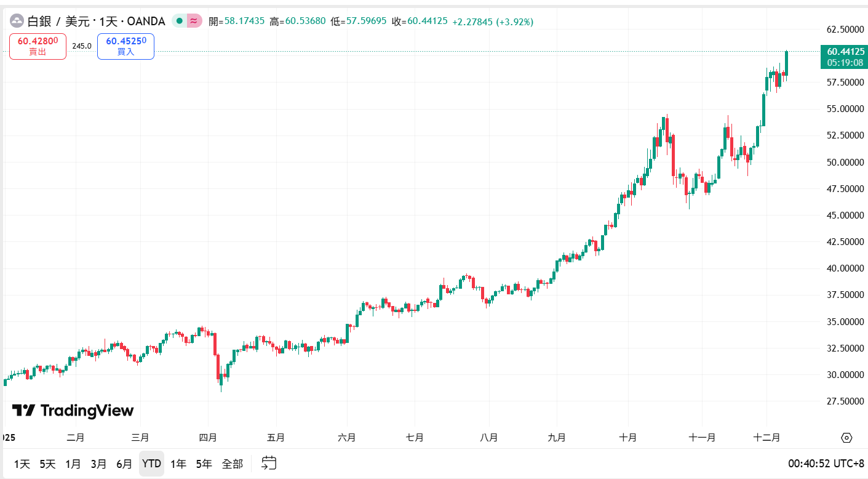Click the silver symbol logo icon
Viewport: 868px width, 479px height.
17,22
